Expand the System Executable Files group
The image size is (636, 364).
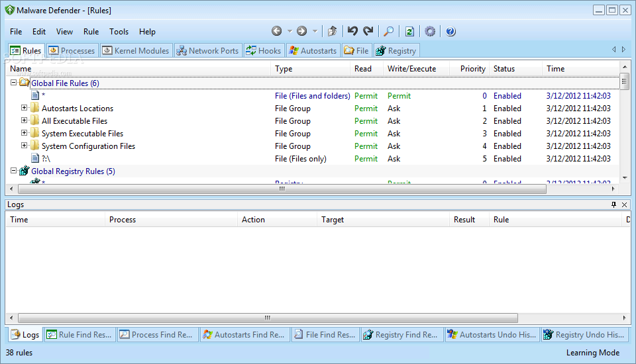point(24,133)
